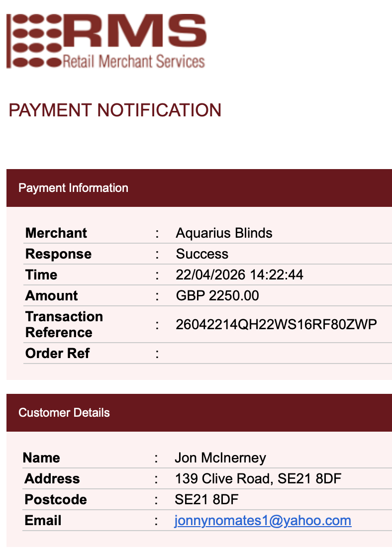Click the Order Ref label

tap(58, 353)
